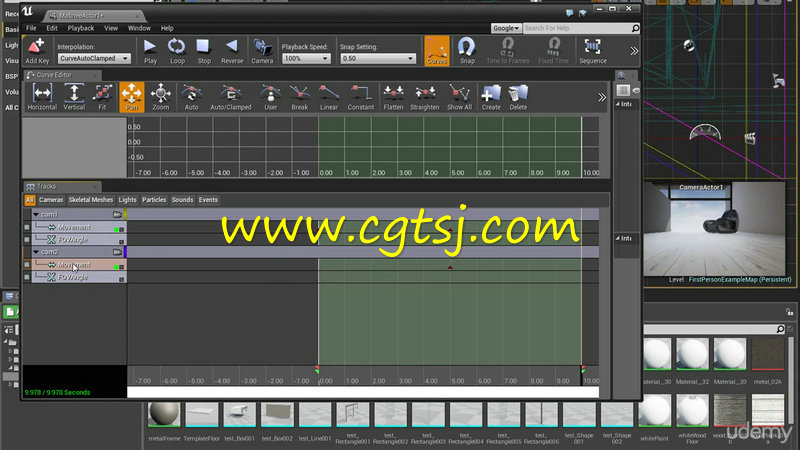Select the Skeletal Meshes filter tab
Screen dimensions: 800x450
coord(91,200)
